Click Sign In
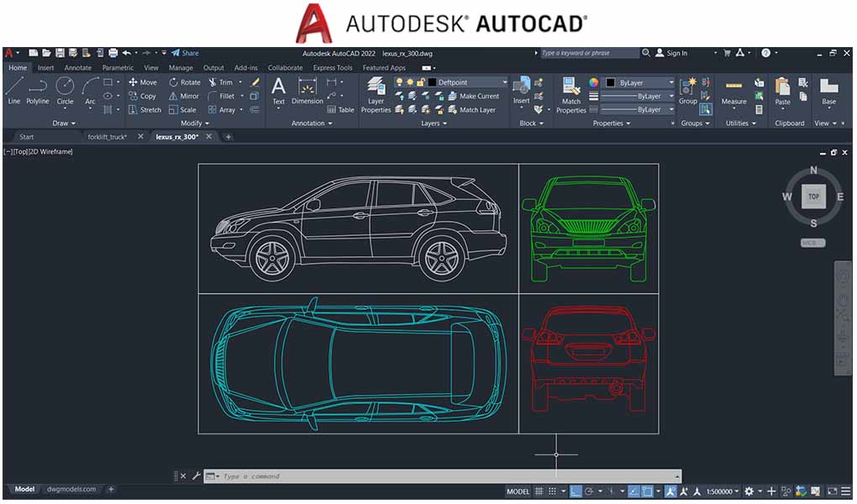 671,53
